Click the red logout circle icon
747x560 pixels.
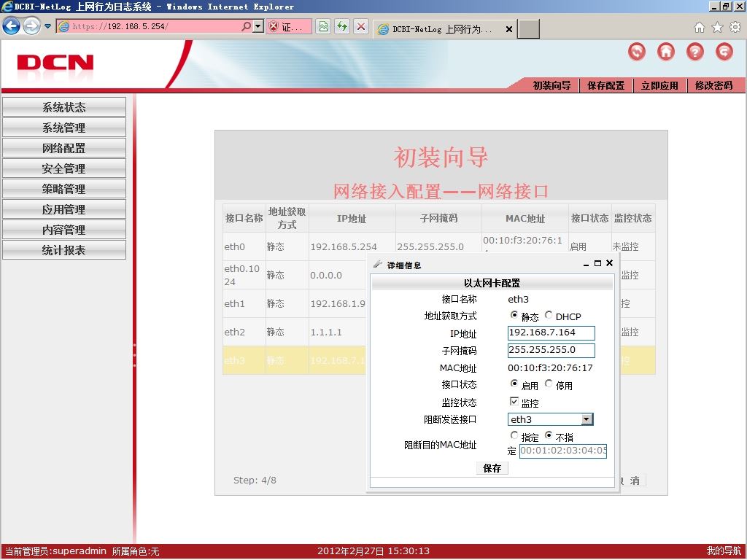point(724,51)
